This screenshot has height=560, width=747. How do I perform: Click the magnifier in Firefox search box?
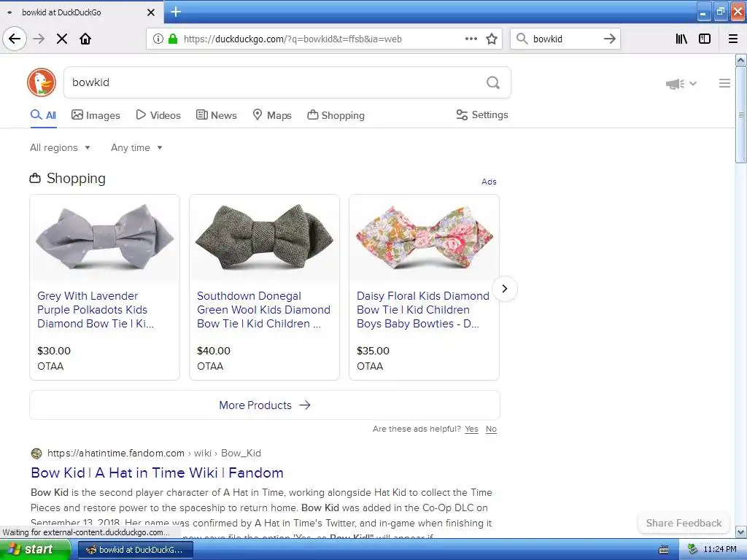[x=522, y=39]
